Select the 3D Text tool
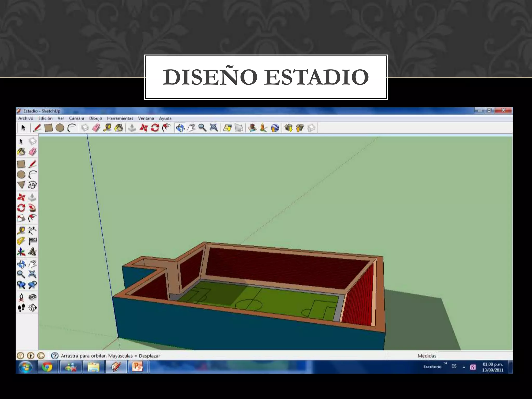 coord(32,251)
